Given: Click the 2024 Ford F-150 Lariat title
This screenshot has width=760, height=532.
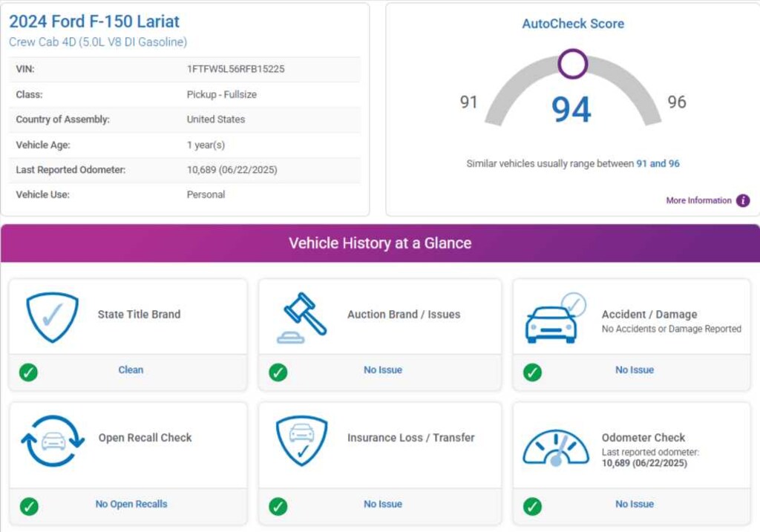Looking at the screenshot, I should pos(94,22).
